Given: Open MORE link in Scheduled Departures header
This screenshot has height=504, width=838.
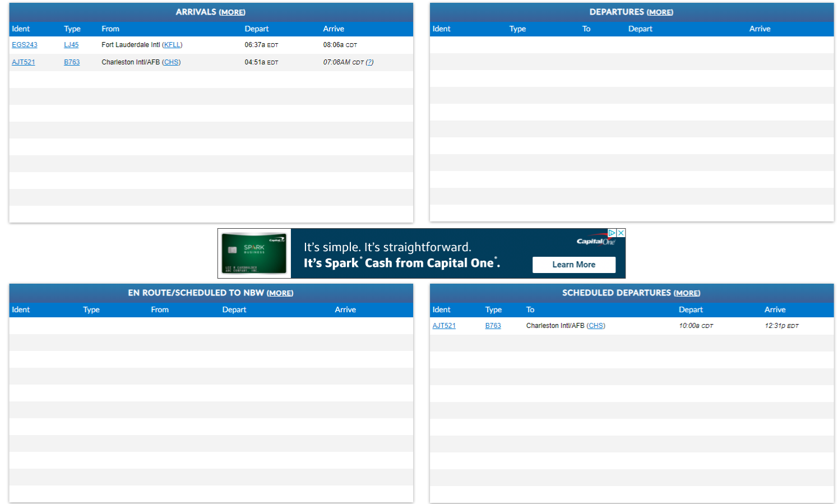Looking at the screenshot, I should coord(687,293).
